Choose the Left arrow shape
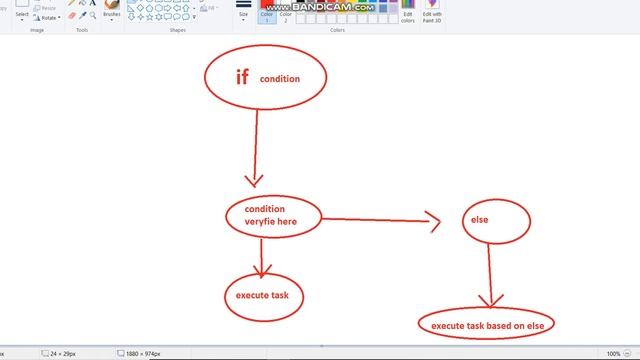The image size is (640, 360). click(x=177, y=8)
